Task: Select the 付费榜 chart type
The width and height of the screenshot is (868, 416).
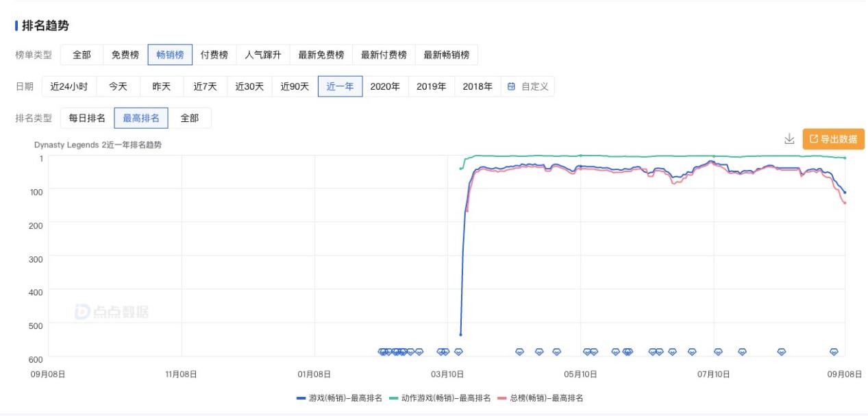Action: tap(214, 55)
